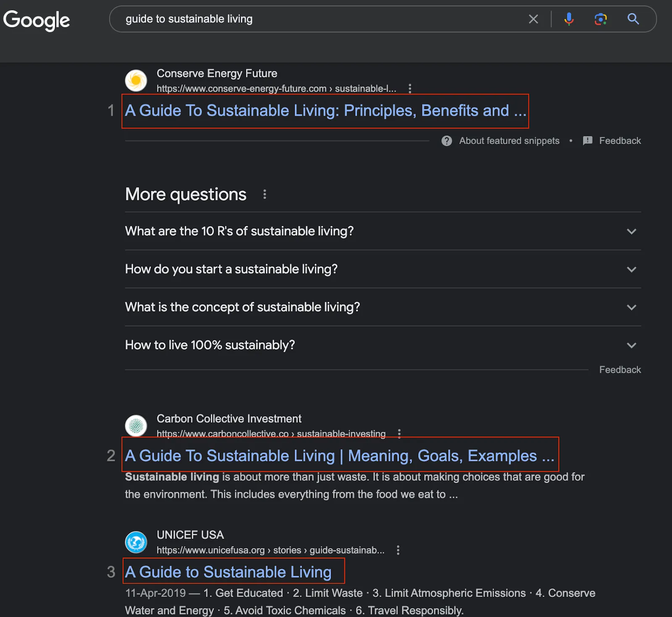Click the feedback flag icon
The height and width of the screenshot is (617, 672).
click(588, 141)
